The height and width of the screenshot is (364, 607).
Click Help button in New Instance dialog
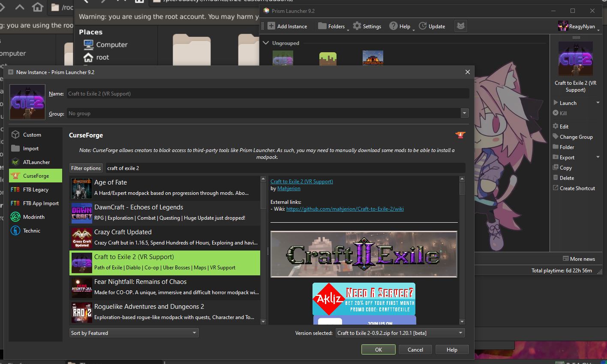click(452, 349)
